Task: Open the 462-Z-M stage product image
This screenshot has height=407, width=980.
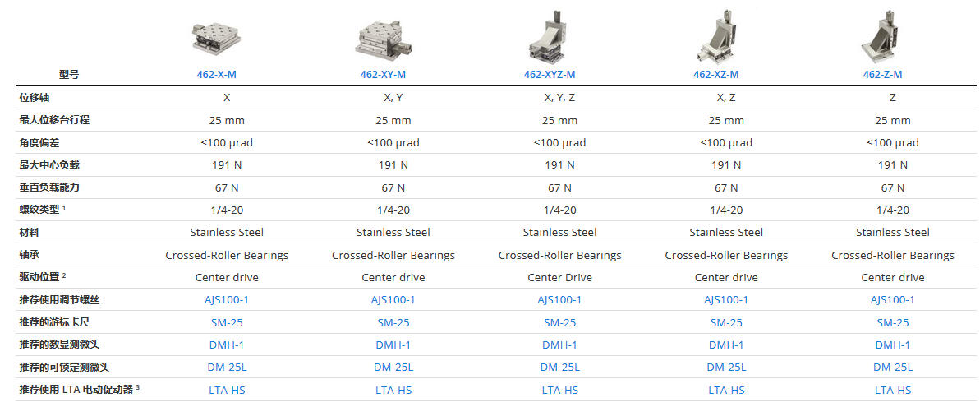Action: tap(882, 37)
